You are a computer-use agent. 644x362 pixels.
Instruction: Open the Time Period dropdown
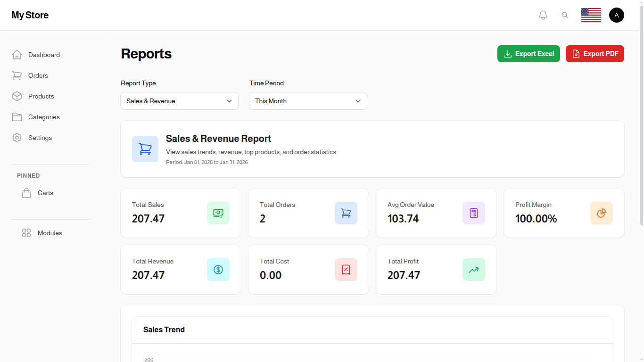[308, 101]
